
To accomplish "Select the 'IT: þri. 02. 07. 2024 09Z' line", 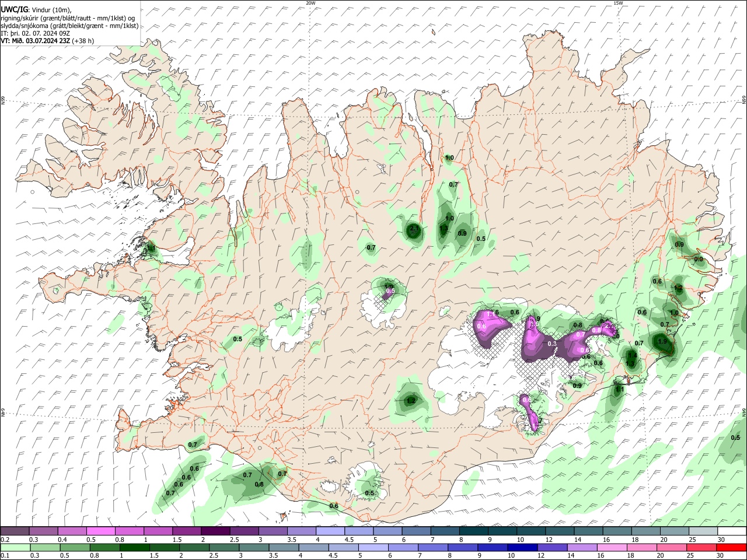I will [x=35, y=33].
